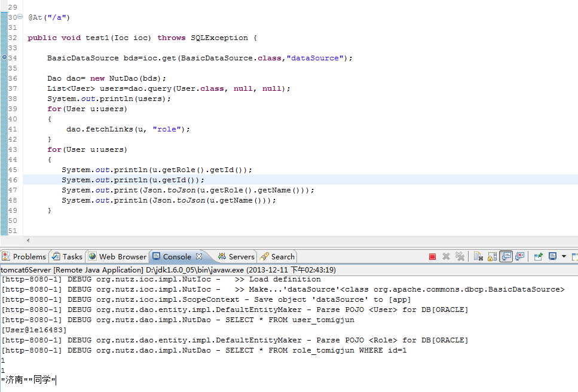Pin the current console
Image resolution: width=578 pixels, height=392 pixels.
pos(538,256)
